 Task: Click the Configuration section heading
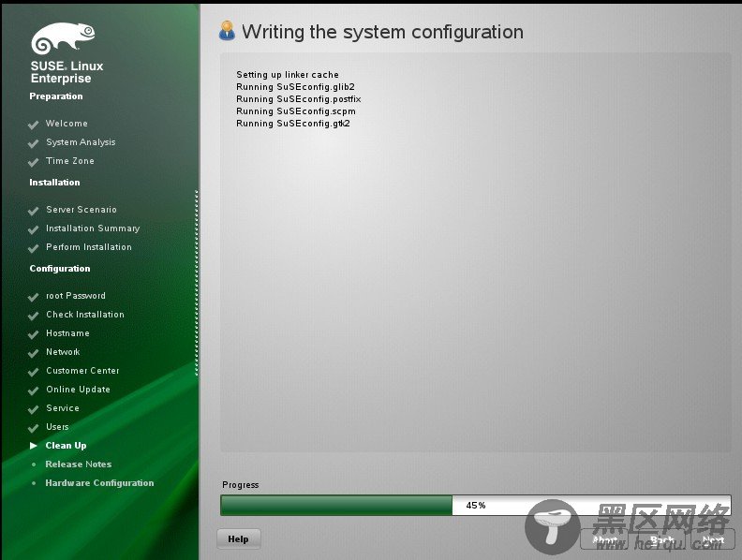[x=60, y=269]
